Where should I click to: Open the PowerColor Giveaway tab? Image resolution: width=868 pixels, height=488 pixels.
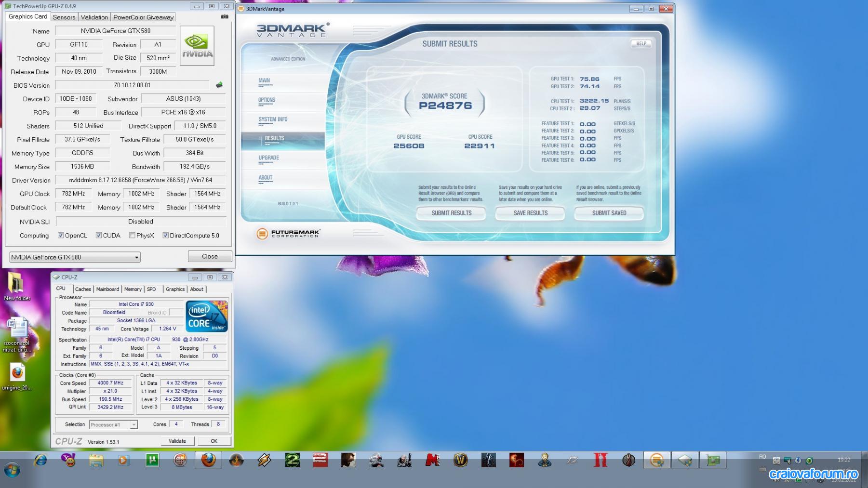[143, 17]
